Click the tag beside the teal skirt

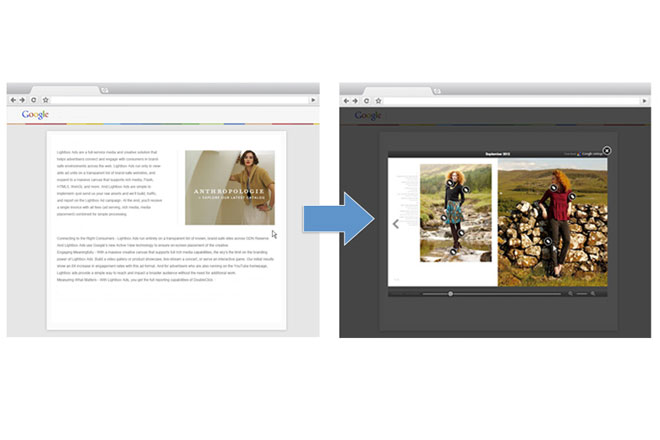444,218
